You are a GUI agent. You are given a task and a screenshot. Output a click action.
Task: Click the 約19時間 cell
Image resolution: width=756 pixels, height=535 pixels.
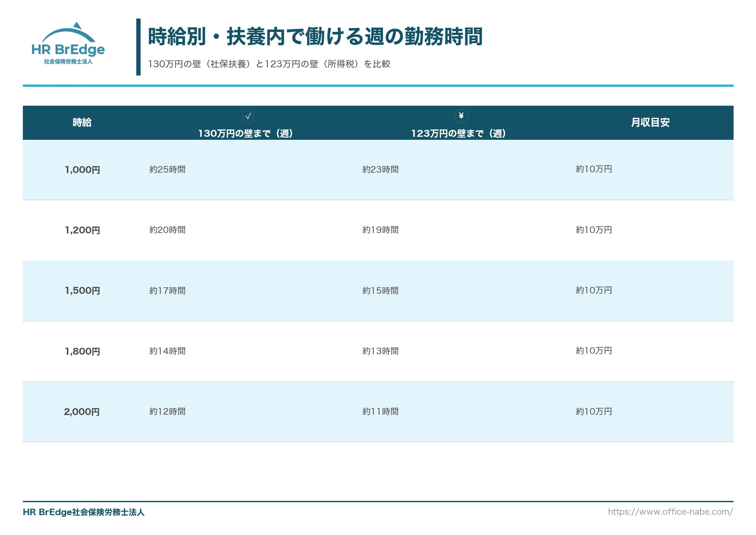click(380, 230)
